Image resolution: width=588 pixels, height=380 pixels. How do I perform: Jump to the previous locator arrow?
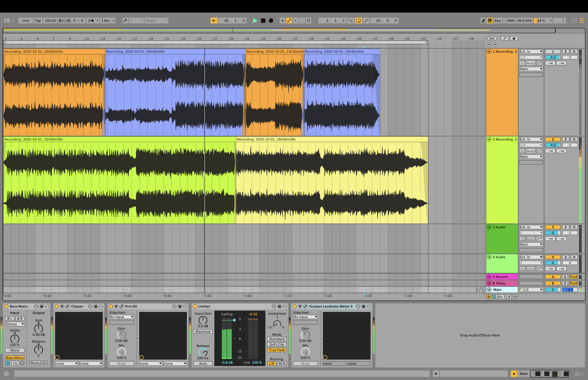(x=489, y=44)
